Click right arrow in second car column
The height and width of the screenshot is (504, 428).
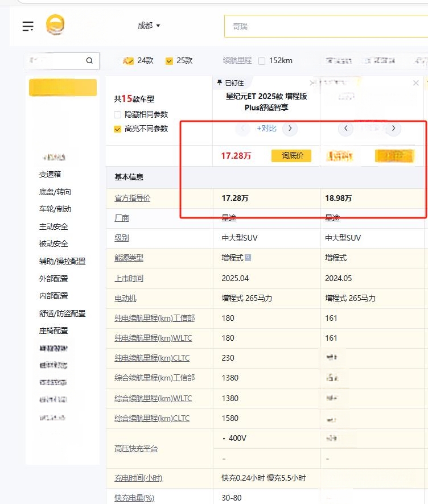point(394,128)
